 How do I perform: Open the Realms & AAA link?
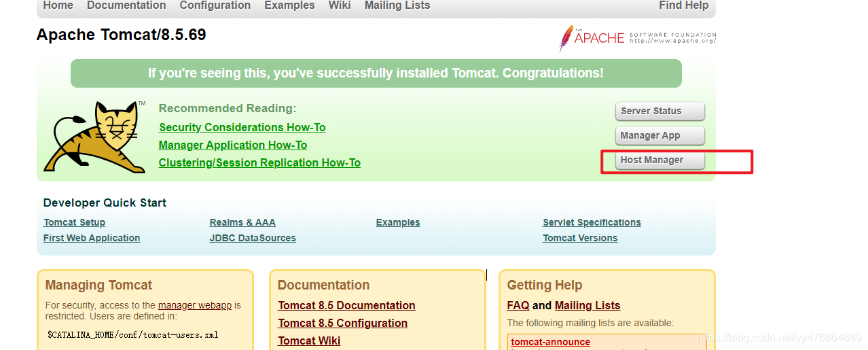point(242,222)
